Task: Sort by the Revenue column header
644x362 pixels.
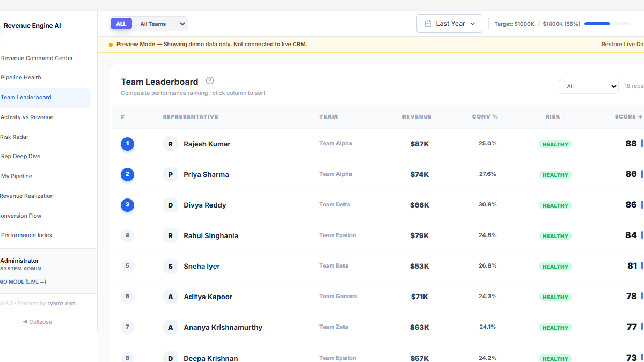Action: pos(419,116)
